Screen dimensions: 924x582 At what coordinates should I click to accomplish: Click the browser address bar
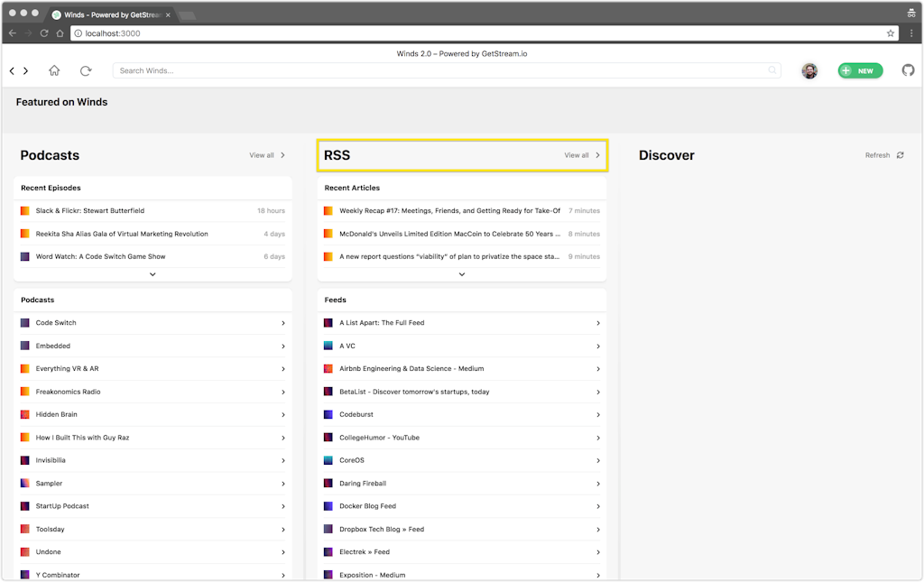478,33
